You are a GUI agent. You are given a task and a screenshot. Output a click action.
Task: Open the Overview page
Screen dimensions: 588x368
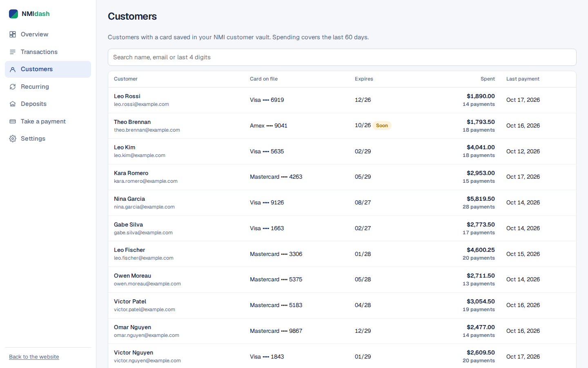pos(48,34)
